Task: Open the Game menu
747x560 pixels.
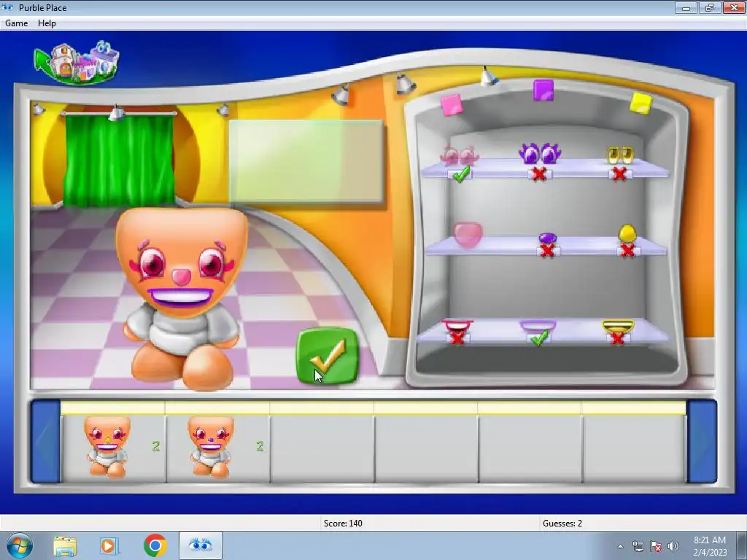Action: click(x=16, y=23)
